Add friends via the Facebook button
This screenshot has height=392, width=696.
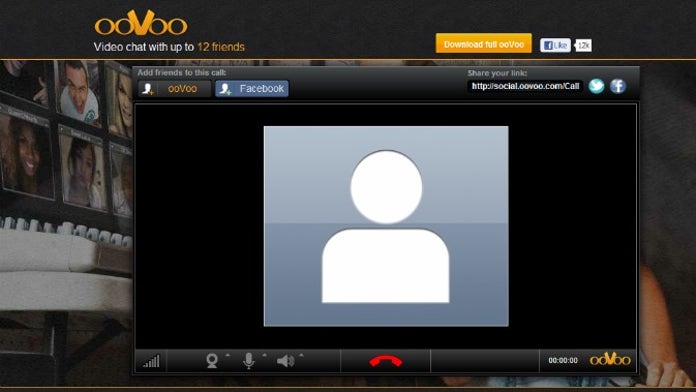(252, 89)
